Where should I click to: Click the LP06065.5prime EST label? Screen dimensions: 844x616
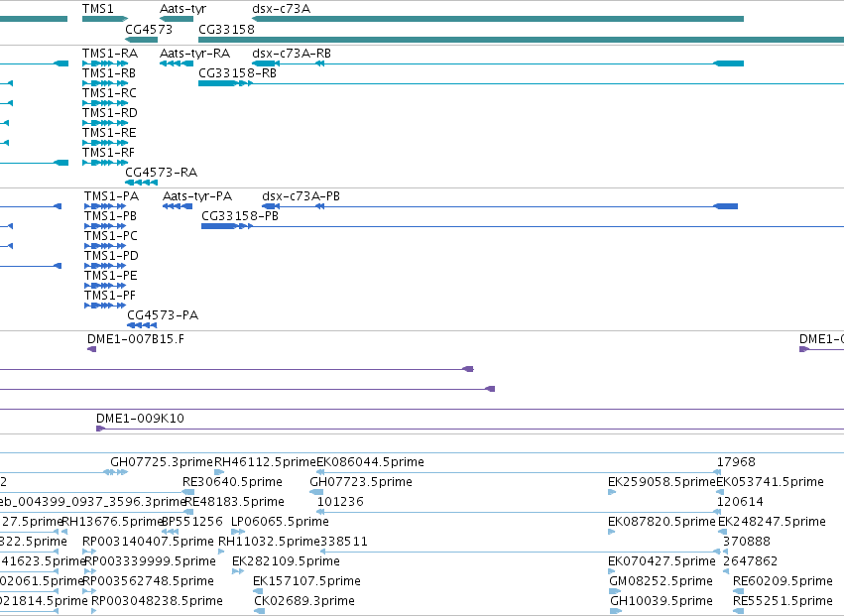click(x=280, y=522)
